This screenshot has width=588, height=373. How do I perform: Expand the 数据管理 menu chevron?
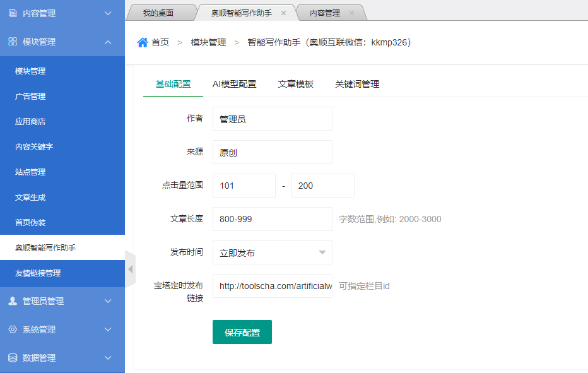108,358
